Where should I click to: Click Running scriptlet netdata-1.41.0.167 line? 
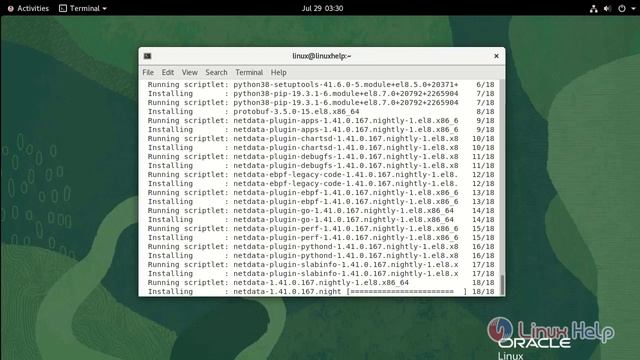pyautogui.click(x=321, y=282)
